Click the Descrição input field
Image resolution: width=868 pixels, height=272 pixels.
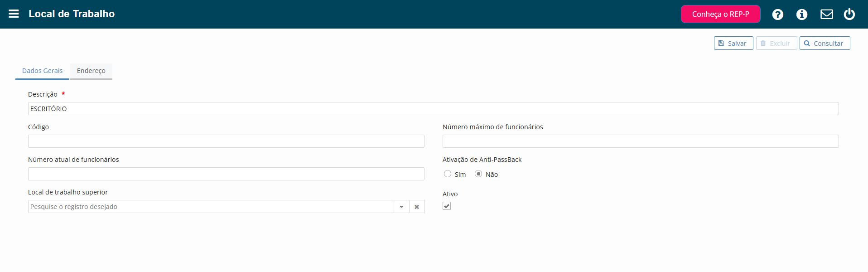click(x=433, y=109)
